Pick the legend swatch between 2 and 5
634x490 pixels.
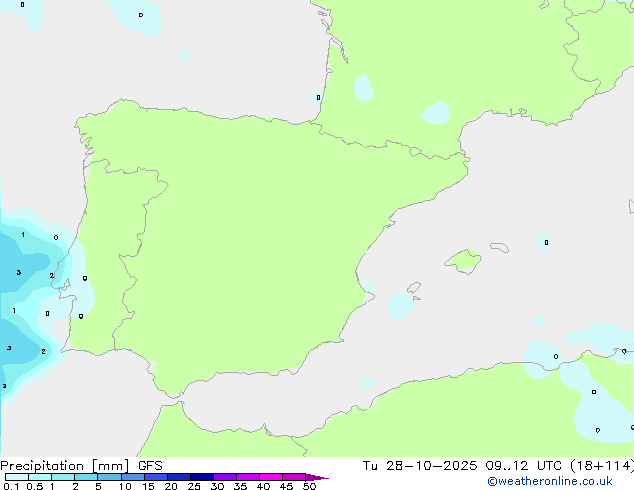coord(86,477)
